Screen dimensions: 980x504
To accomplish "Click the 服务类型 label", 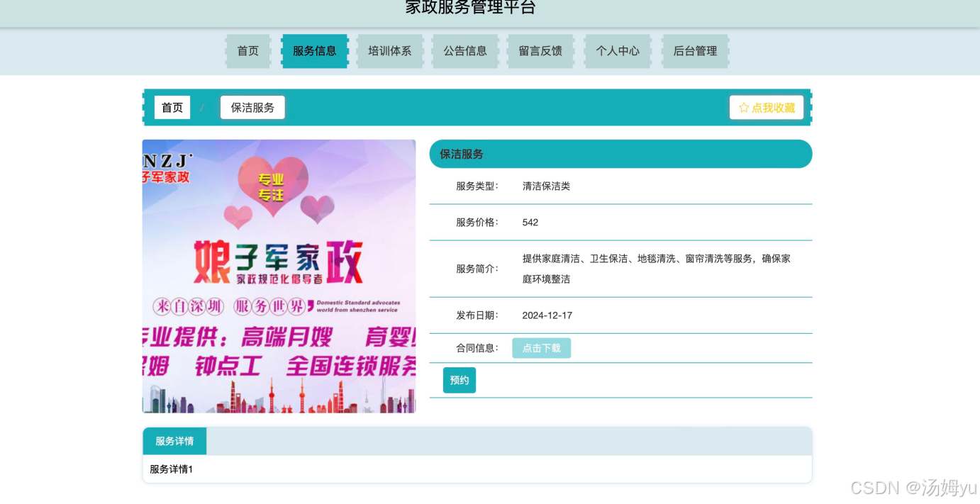I will click(477, 186).
